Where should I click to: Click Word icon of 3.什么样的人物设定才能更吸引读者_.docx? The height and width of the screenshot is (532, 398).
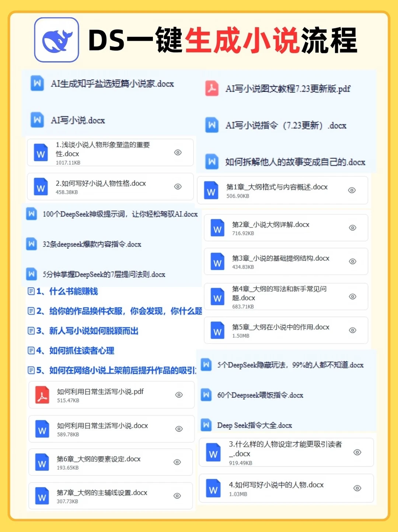click(x=213, y=452)
